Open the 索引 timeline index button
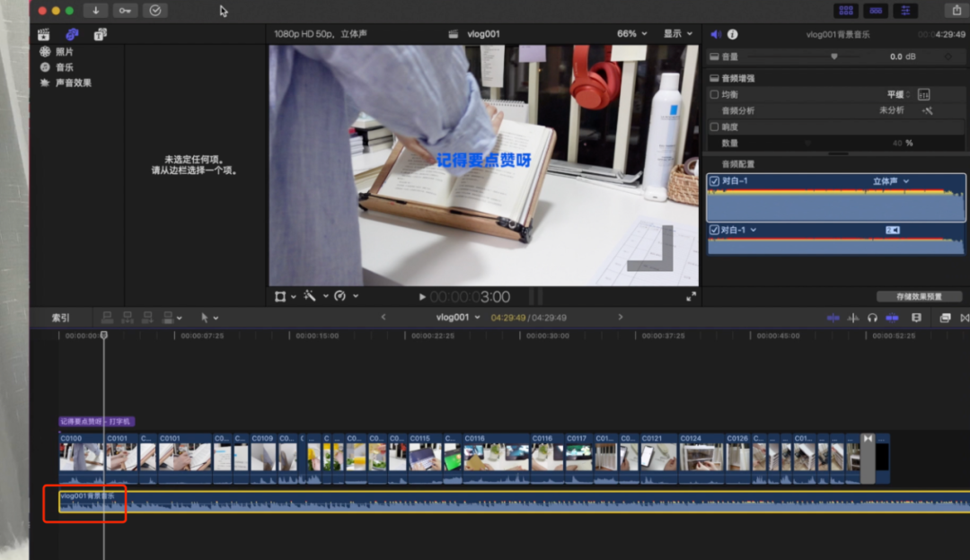970x560 pixels. click(x=61, y=318)
